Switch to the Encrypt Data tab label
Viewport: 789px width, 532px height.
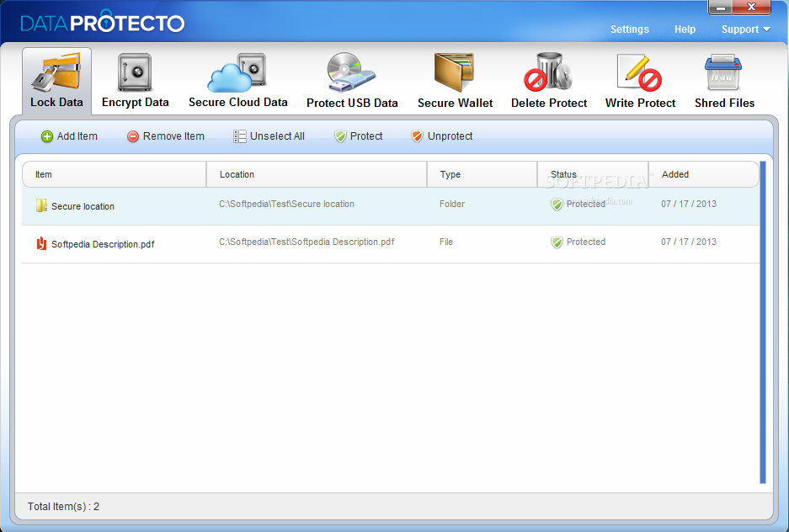(x=135, y=103)
